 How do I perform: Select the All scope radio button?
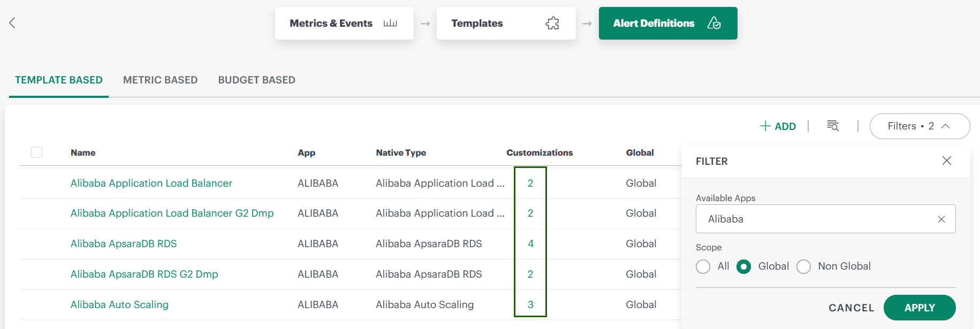tap(703, 266)
